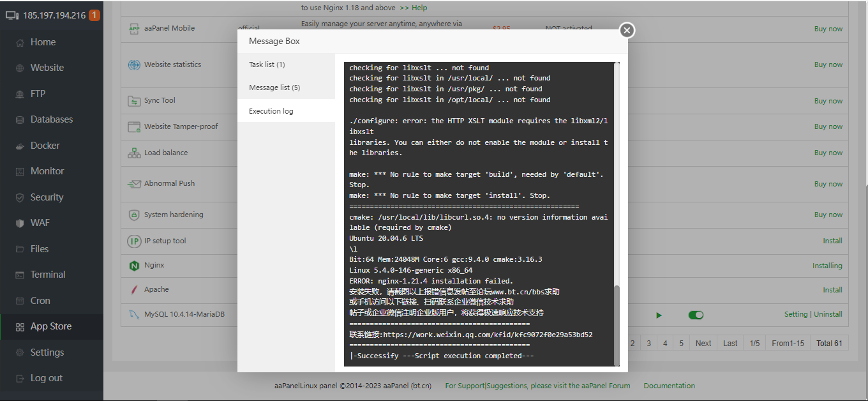Click the Log out icon

pyautogui.click(x=19, y=379)
